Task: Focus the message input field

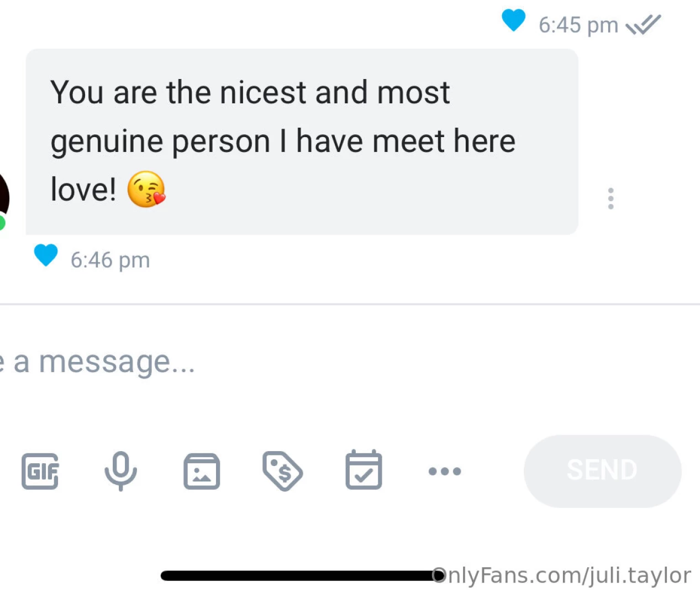Action: click(276, 363)
